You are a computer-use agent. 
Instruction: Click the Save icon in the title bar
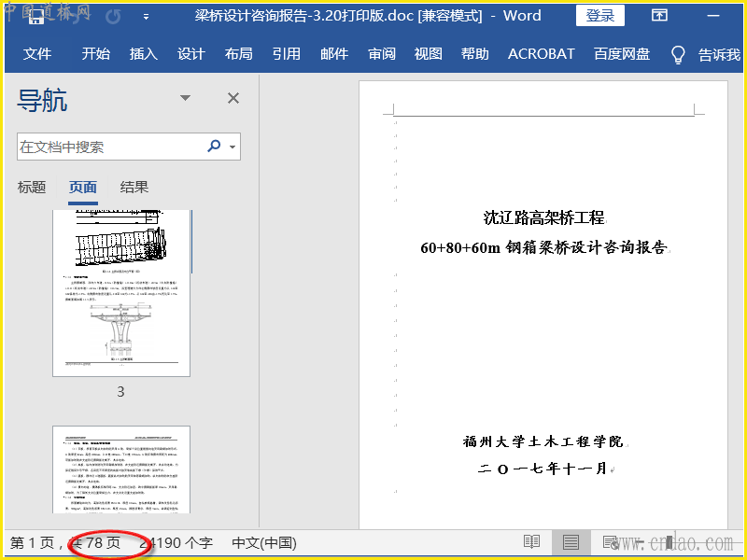[36, 17]
